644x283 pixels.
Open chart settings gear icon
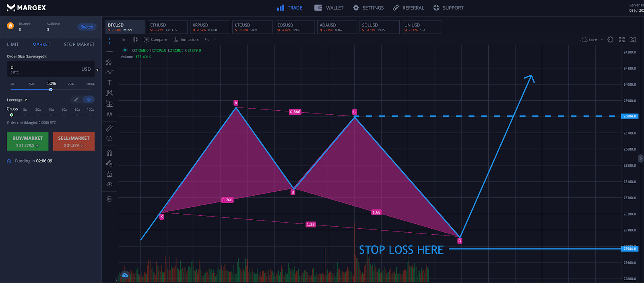[610, 39]
